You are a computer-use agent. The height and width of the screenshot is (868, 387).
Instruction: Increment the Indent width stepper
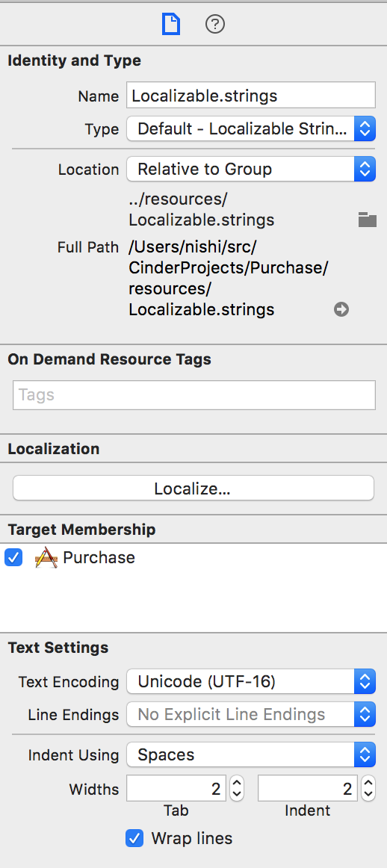(x=368, y=782)
